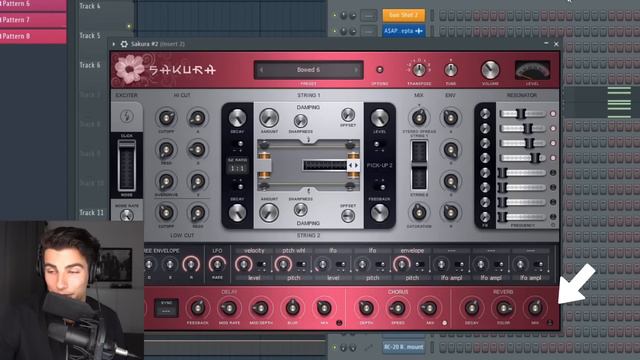Click the Sakura plugin gear settings icon
Viewport: 640px width, 360px height.
pyautogui.click(x=124, y=44)
